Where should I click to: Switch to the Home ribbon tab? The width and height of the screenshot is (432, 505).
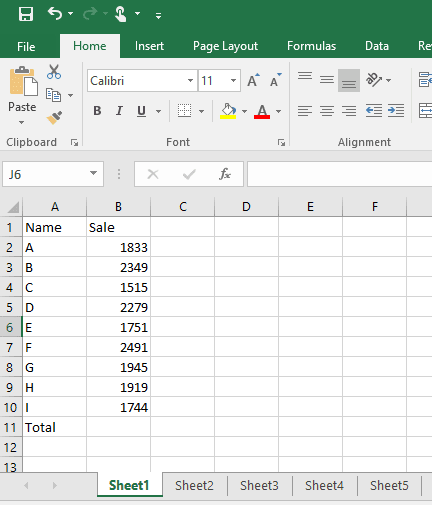point(90,46)
